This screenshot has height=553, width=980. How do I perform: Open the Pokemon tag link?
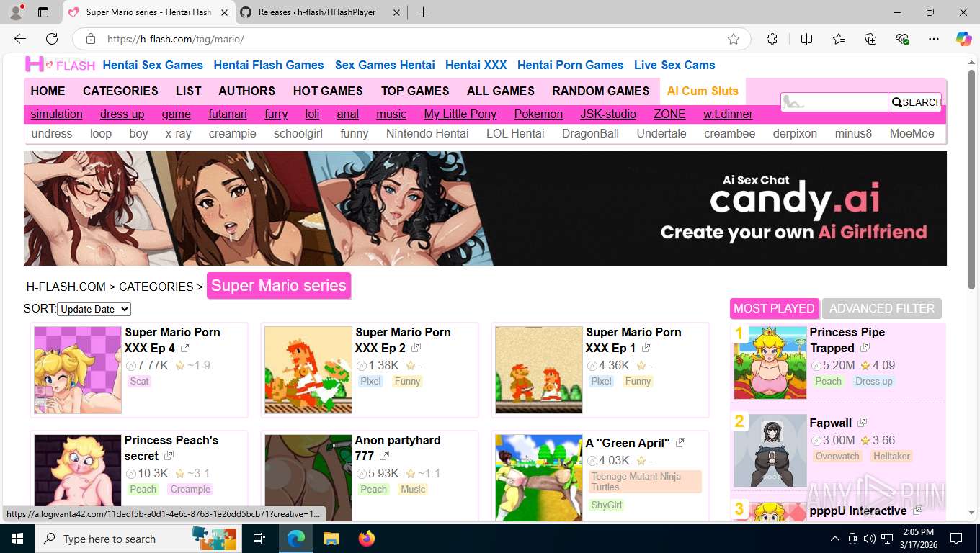[x=538, y=114]
